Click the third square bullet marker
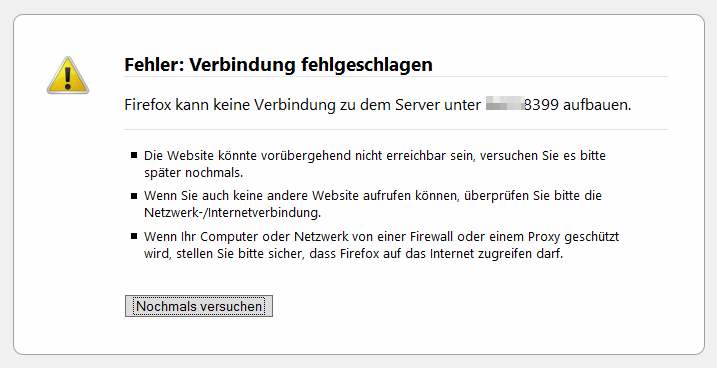The height and width of the screenshot is (368, 717). tap(134, 236)
